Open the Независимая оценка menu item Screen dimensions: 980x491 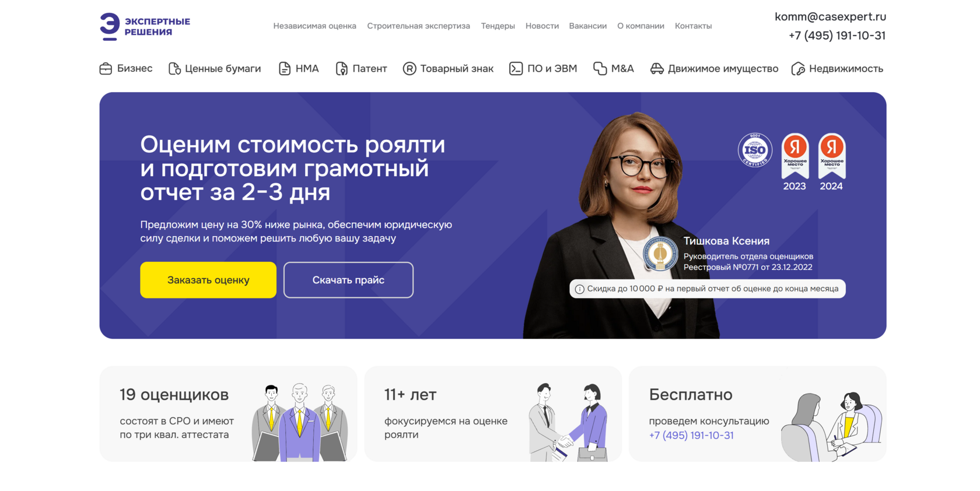click(x=314, y=26)
